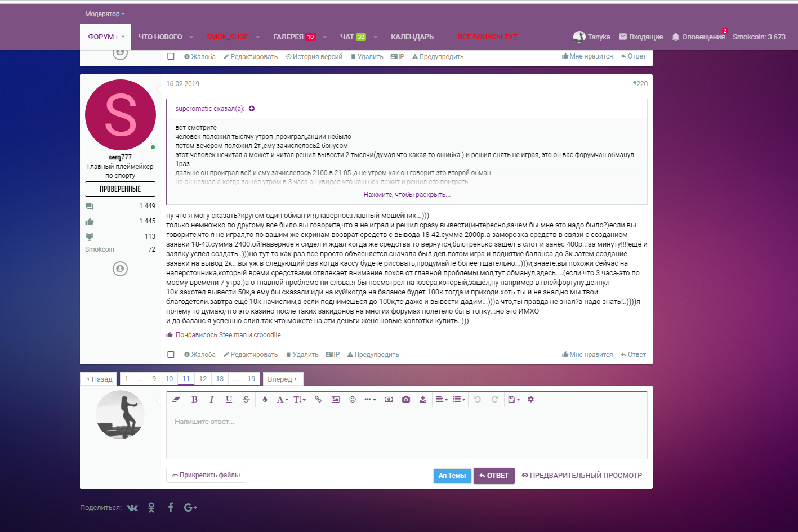Open page 10 in pagination
The image size is (798, 532).
[169, 379]
